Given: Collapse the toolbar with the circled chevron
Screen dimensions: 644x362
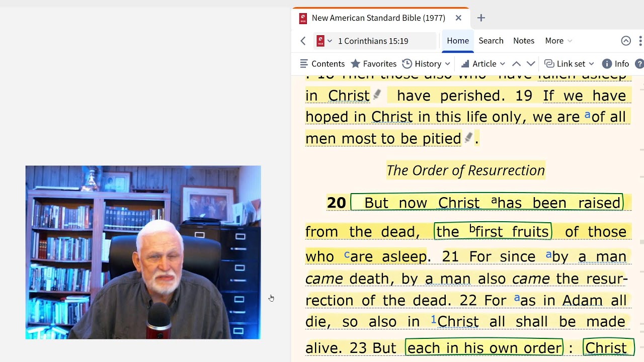Looking at the screenshot, I should point(626,41).
